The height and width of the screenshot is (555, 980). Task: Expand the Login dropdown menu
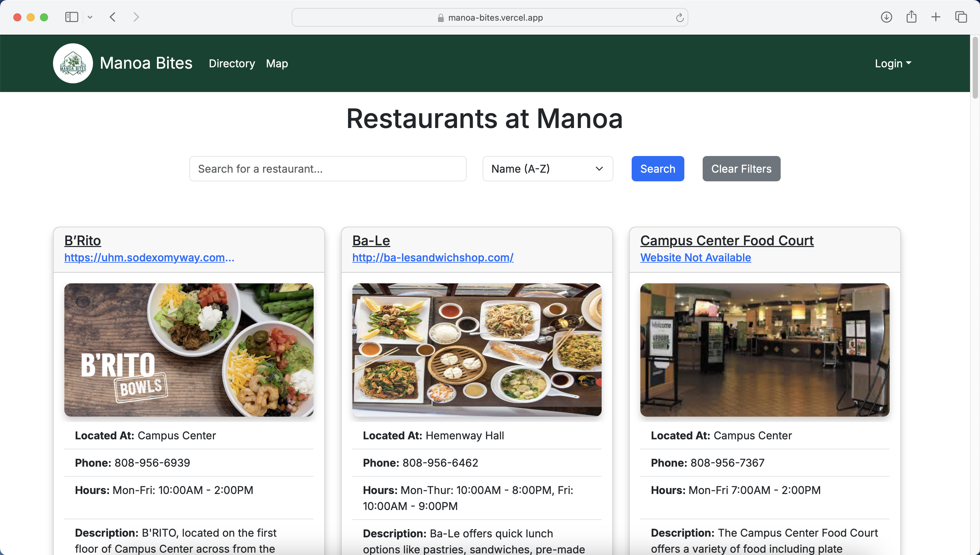(893, 63)
